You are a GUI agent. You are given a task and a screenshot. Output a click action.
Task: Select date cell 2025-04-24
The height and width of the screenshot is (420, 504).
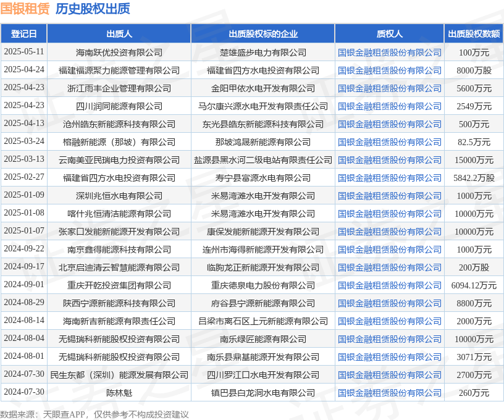click(x=24, y=70)
